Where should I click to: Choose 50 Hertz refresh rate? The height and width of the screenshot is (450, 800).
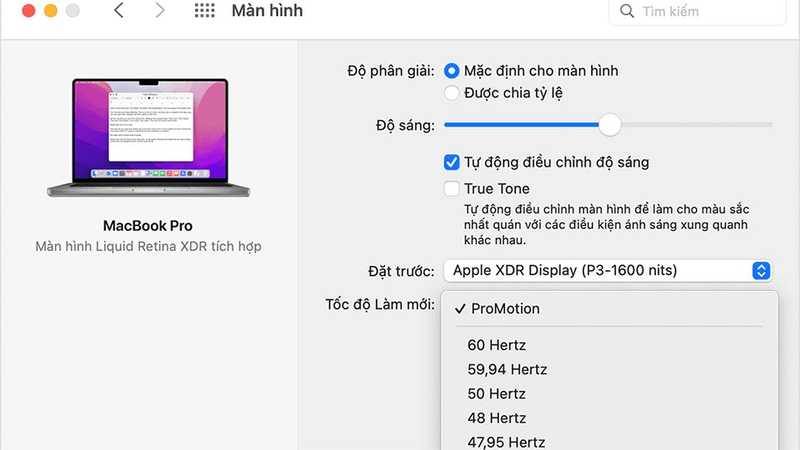[x=609, y=394]
